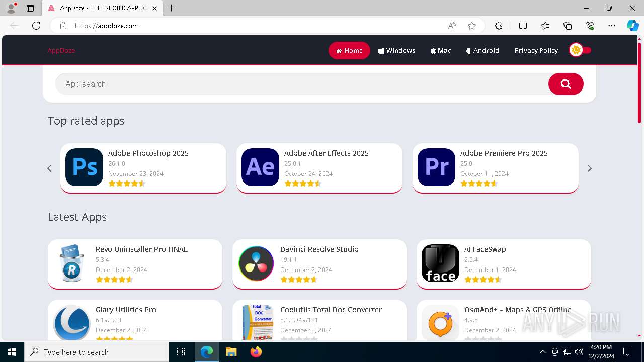644x362 pixels.
Task: Open the browser profile icon
Action: [x=11, y=8]
